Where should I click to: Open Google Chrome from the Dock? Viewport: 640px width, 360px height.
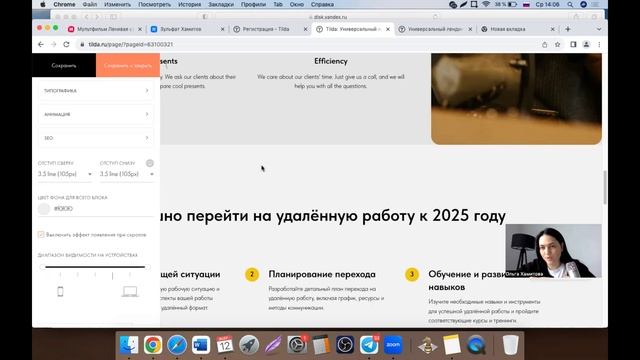153,345
